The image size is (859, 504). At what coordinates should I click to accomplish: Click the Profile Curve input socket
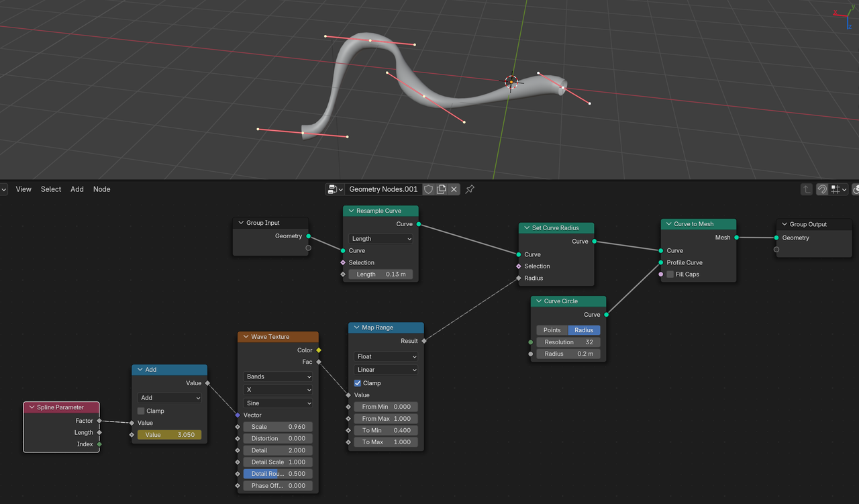[x=661, y=262]
